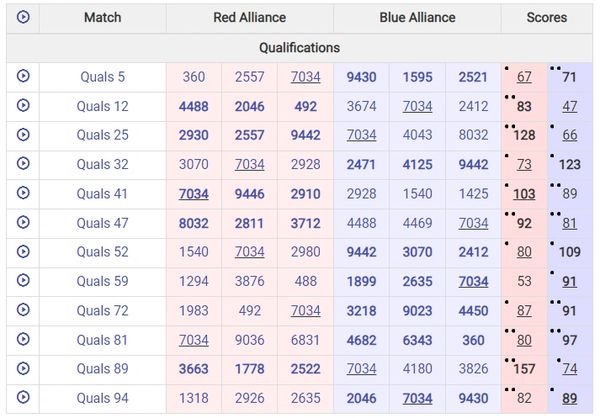The image size is (600, 418).
Task: Play the Quals 25 match video
Action: pos(23,135)
